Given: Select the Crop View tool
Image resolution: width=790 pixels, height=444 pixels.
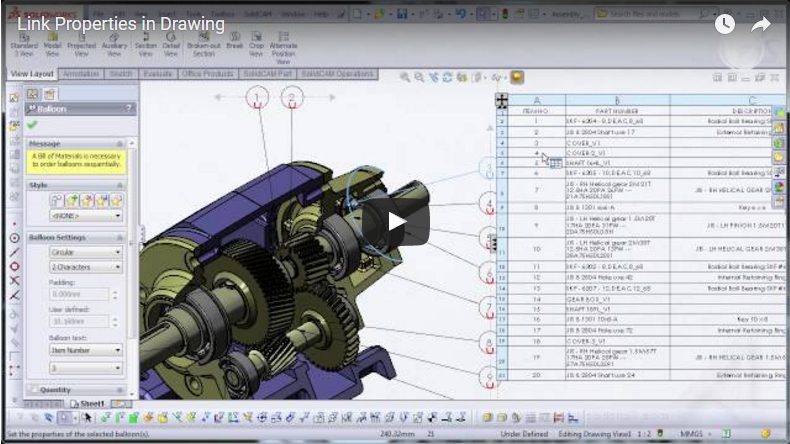Looking at the screenshot, I should pyautogui.click(x=256, y=44).
